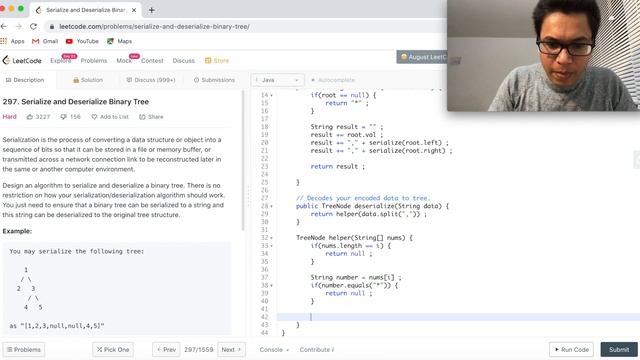Click the browser back arrow

coord(4,27)
